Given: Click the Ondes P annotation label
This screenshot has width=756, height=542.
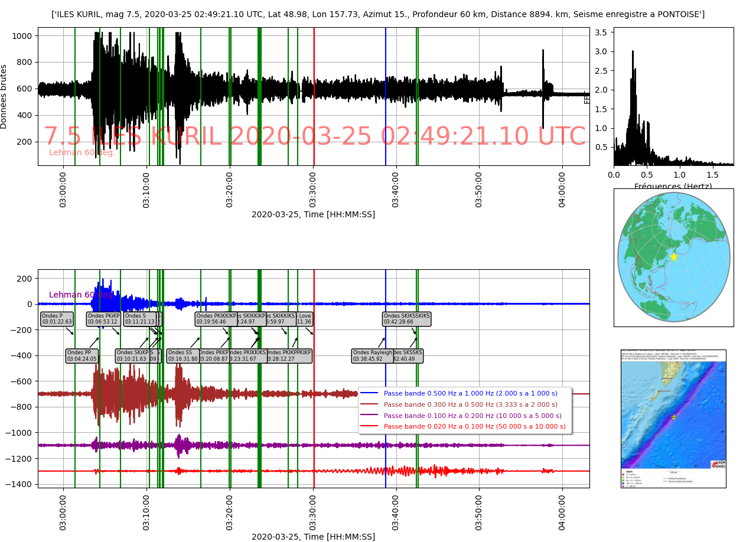Looking at the screenshot, I should tap(57, 319).
